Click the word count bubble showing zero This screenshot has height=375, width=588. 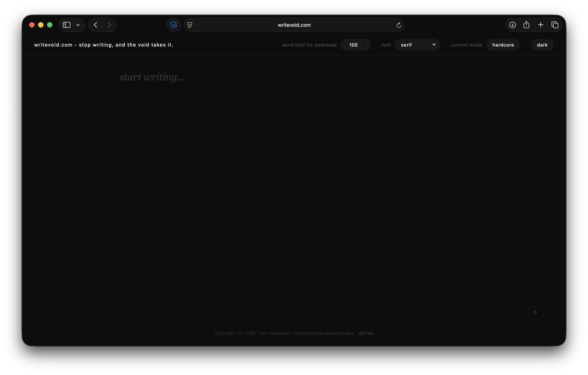click(x=535, y=312)
